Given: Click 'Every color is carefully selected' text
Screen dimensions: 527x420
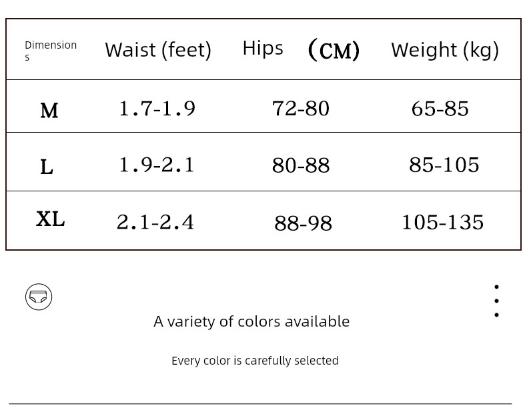Looking at the screenshot, I should point(255,361).
